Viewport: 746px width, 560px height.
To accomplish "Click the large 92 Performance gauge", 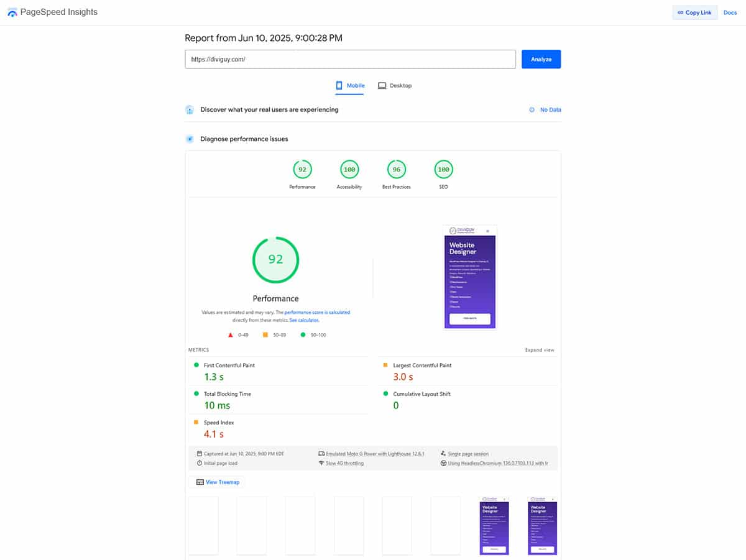I will pyautogui.click(x=275, y=260).
